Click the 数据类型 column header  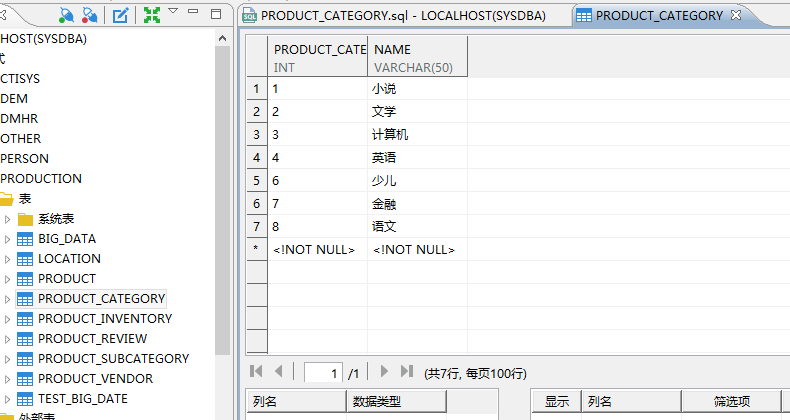397,401
